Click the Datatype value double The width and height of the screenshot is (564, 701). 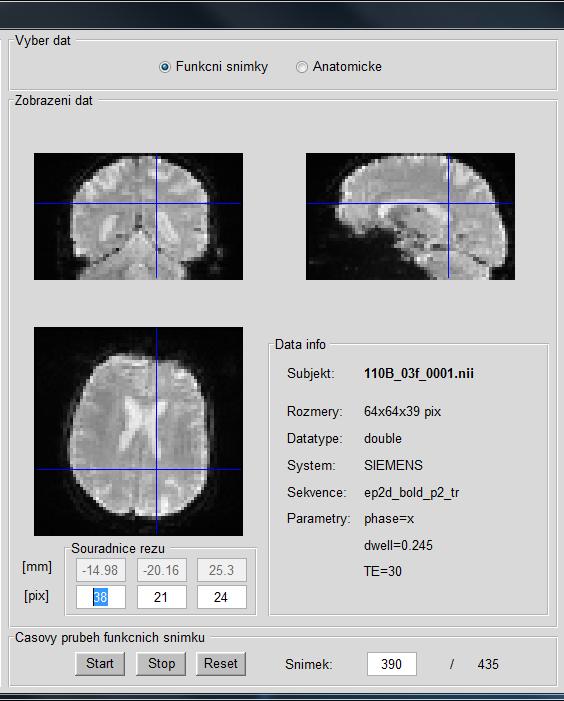click(x=383, y=438)
